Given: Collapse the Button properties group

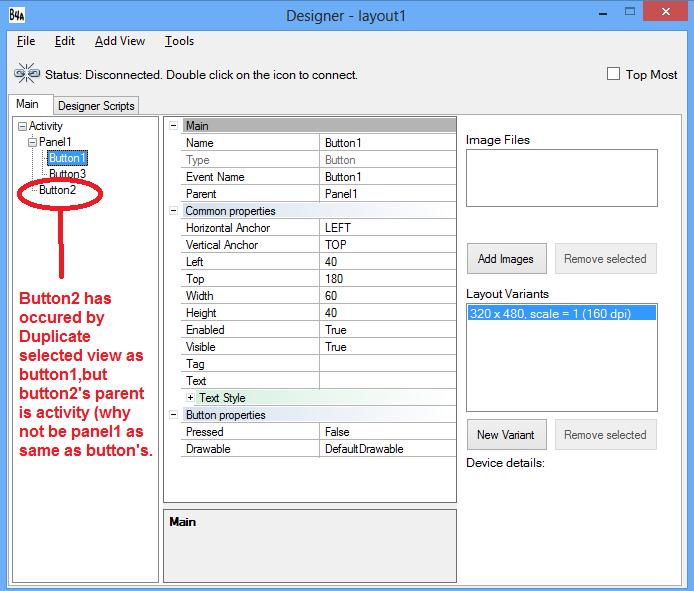Looking at the screenshot, I should (174, 415).
